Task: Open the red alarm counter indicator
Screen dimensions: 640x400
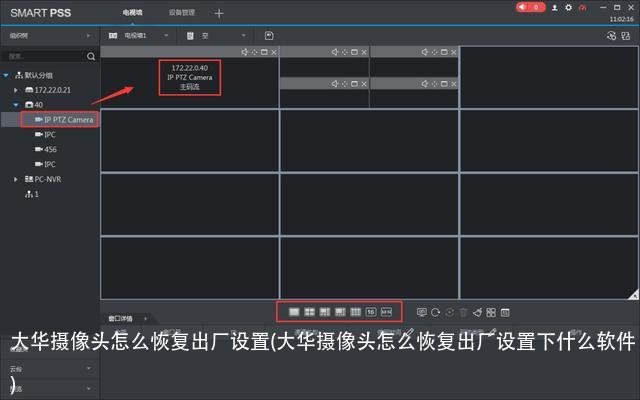Action: point(530,7)
